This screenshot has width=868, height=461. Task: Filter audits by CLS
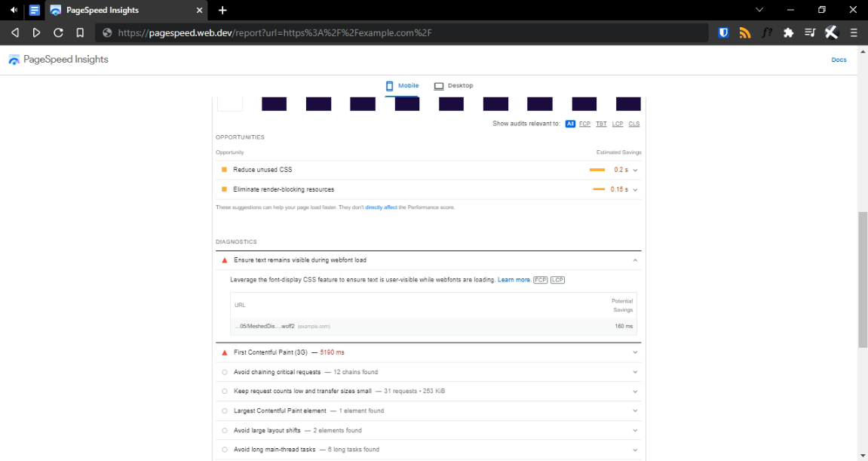point(634,124)
